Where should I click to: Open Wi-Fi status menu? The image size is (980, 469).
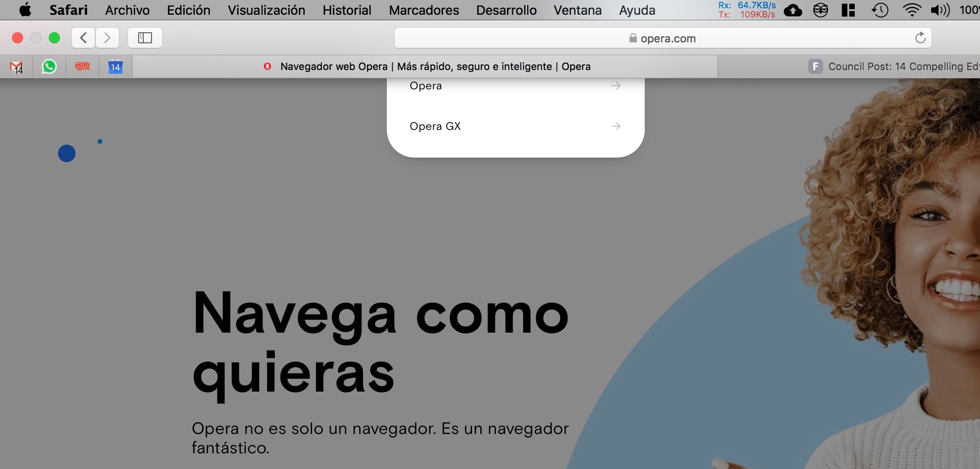click(911, 10)
